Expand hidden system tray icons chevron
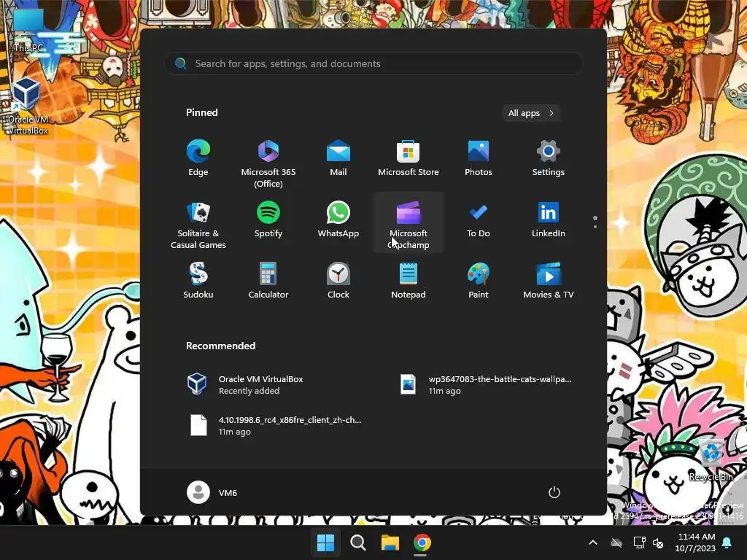 click(x=593, y=542)
